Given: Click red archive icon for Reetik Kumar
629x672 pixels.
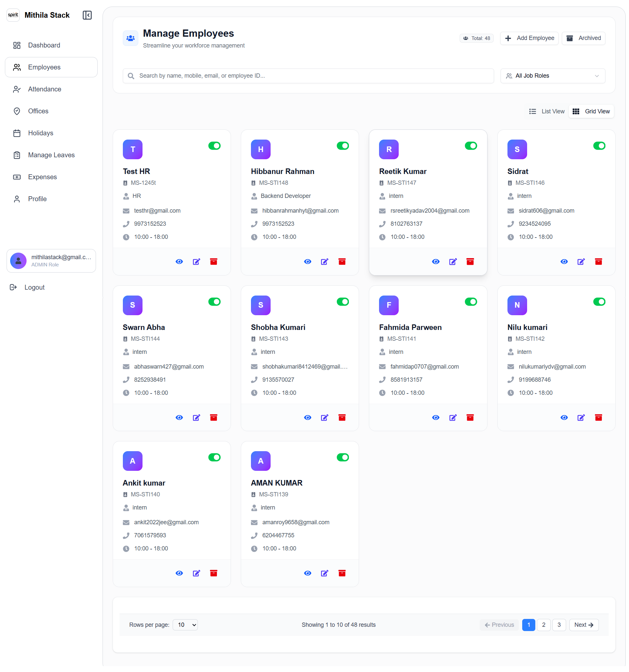Looking at the screenshot, I should [x=470, y=262].
